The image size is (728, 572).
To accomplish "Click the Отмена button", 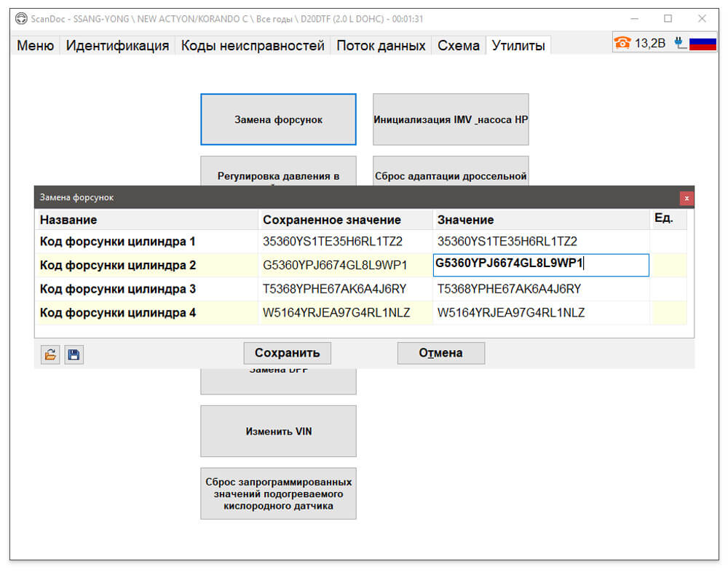I will 441,353.
